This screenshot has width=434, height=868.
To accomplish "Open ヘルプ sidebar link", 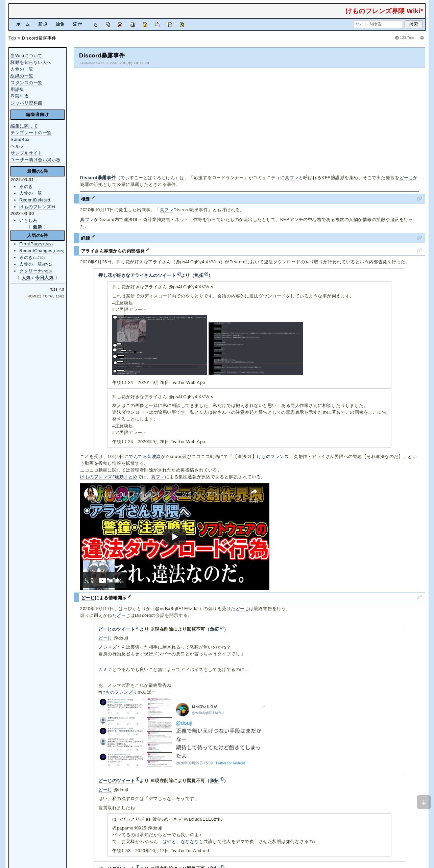I will (x=17, y=146).
